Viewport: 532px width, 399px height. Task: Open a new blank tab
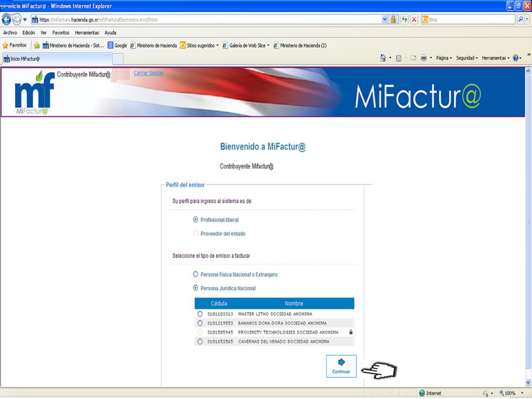pyautogui.click(x=117, y=59)
